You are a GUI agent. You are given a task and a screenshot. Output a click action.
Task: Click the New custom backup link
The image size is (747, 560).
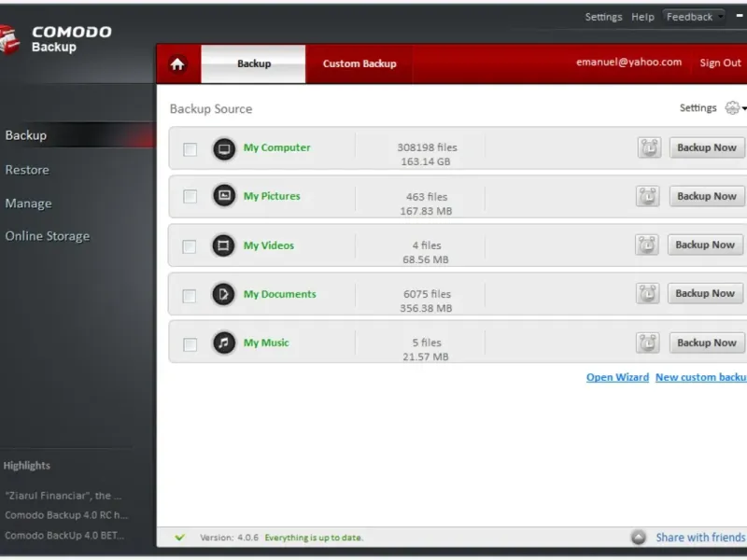701,377
